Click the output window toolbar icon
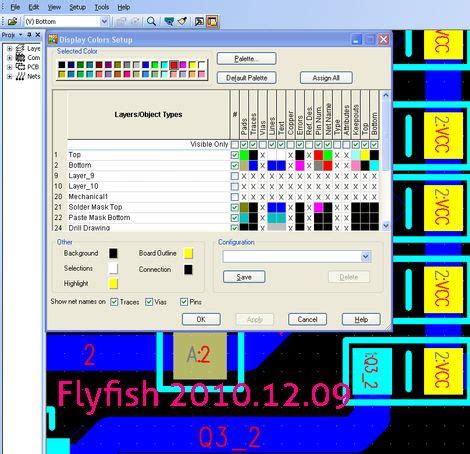This screenshot has height=454, width=470. coord(199,21)
